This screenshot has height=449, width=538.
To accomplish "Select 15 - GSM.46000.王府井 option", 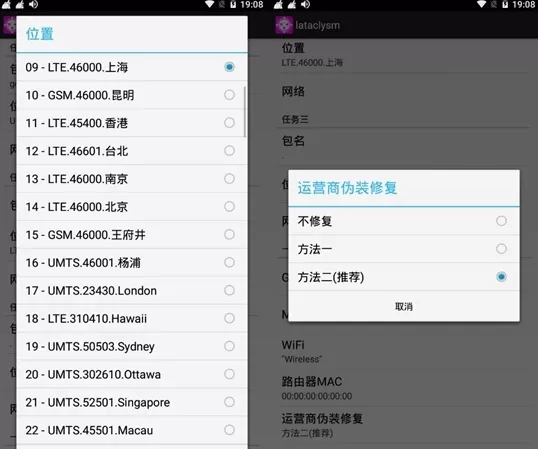I will [132, 235].
